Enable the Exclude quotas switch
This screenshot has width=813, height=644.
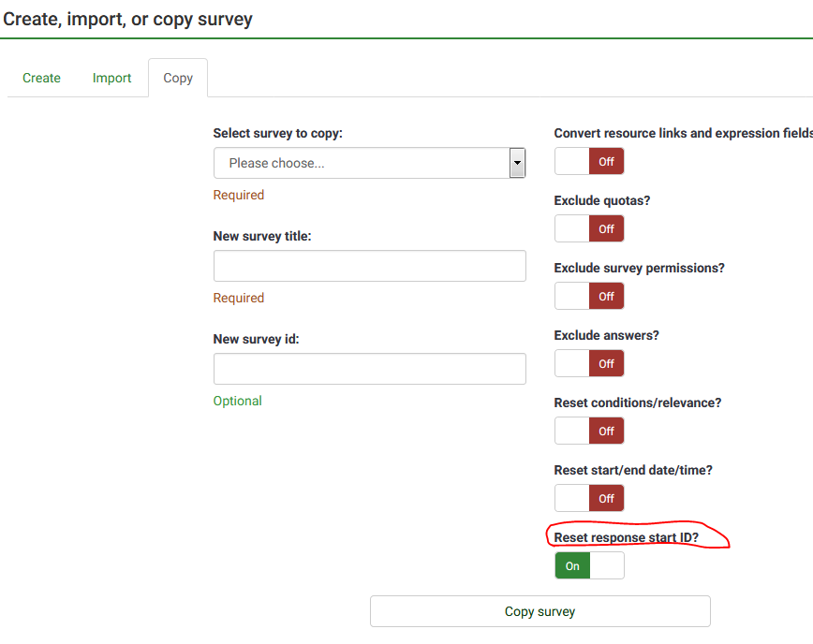click(589, 228)
